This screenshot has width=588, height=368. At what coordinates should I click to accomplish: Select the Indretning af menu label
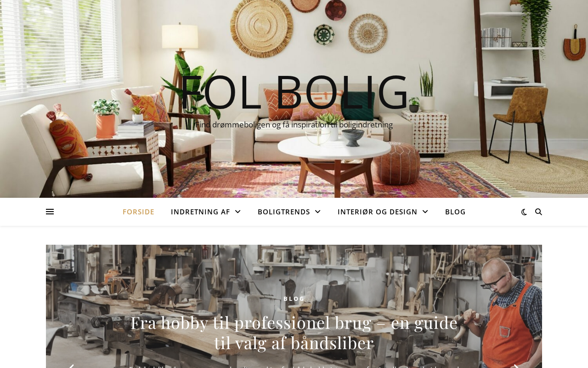tap(200, 212)
